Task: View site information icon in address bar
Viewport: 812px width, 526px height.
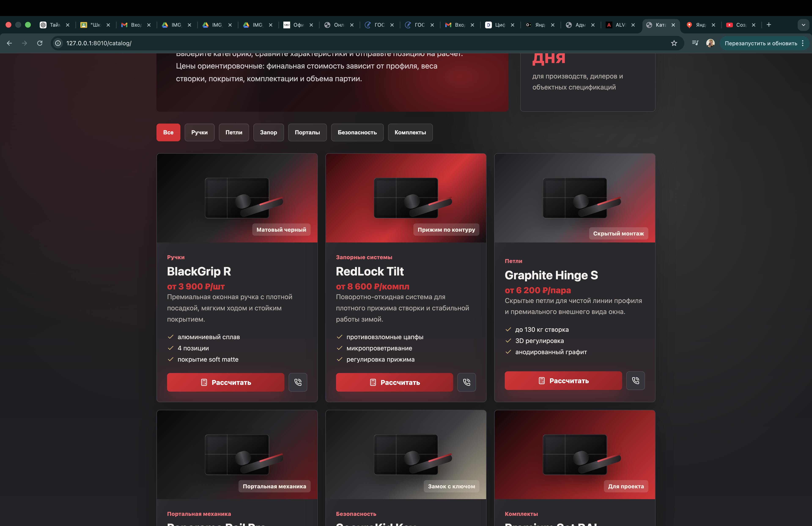Action: [x=58, y=43]
